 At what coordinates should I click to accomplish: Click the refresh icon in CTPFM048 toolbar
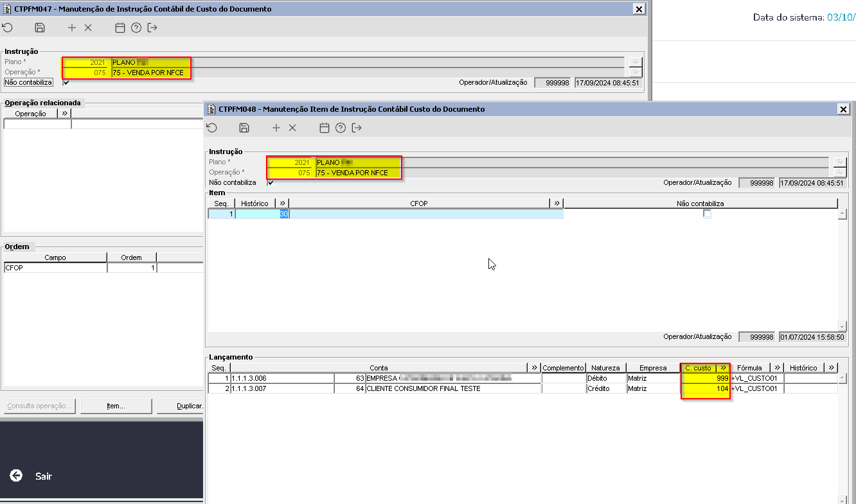[x=211, y=128]
